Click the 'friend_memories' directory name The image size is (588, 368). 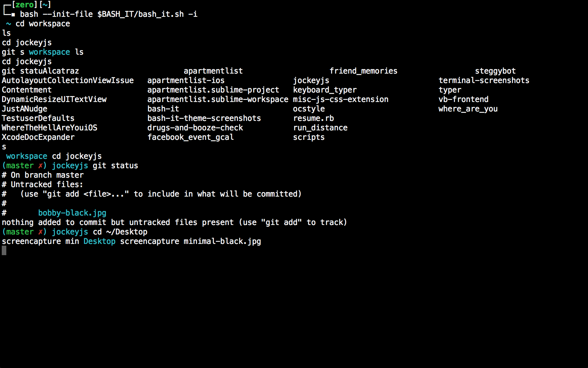click(x=363, y=71)
